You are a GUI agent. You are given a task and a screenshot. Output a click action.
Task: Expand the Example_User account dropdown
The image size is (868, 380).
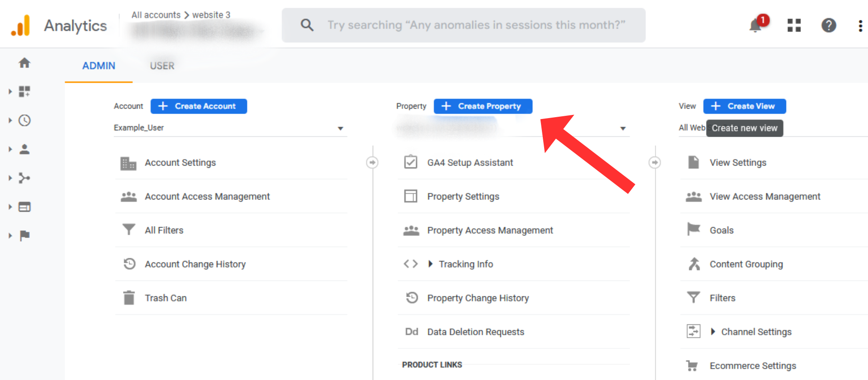340,128
